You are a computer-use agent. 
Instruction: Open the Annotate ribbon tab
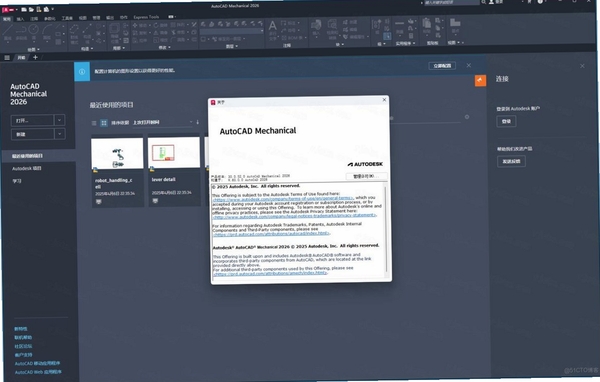pos(34,19)
